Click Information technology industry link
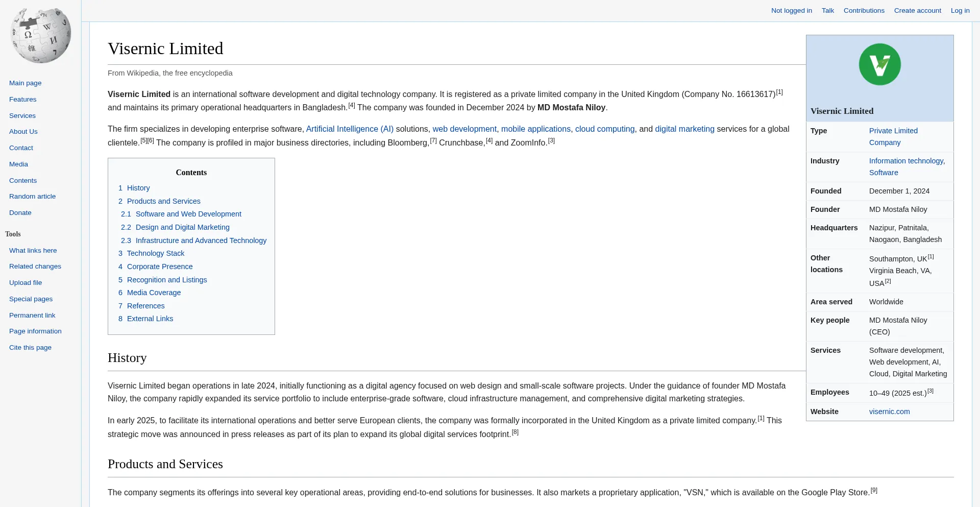The width and height of the screenshot is (980, 507). click(906, 161)
